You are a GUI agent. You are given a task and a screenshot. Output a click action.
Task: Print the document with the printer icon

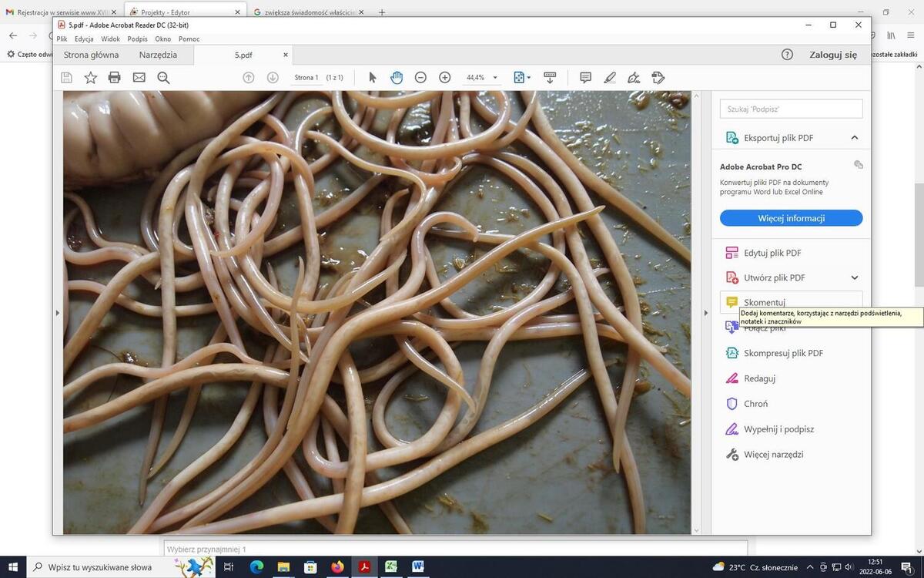click(115, 77)
